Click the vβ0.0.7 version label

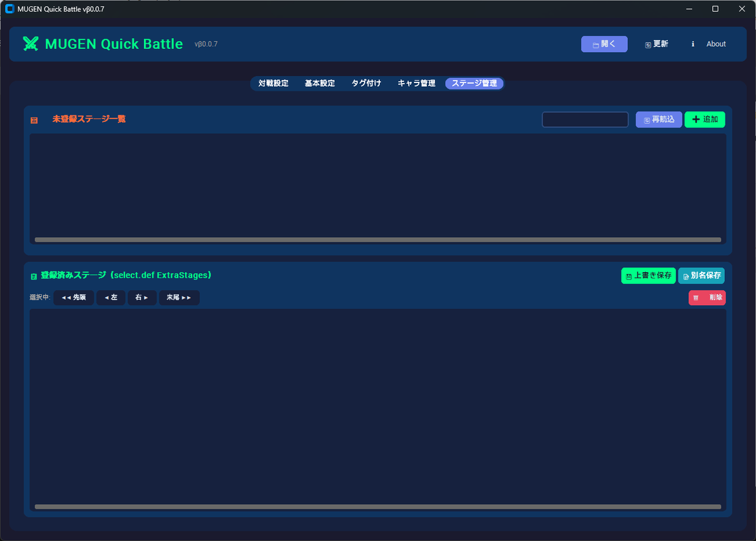[x=206, y=44]
